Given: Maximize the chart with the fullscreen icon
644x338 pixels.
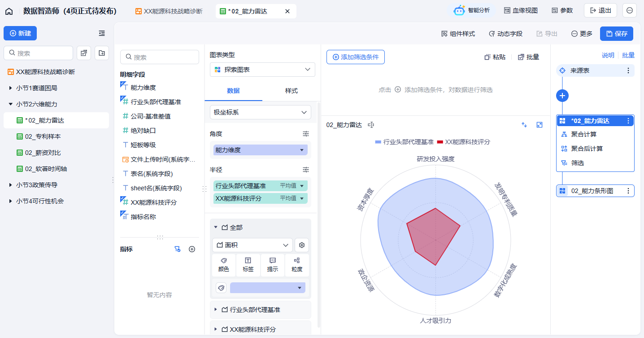Looking at the screenshot, I should tap(540, 125).
